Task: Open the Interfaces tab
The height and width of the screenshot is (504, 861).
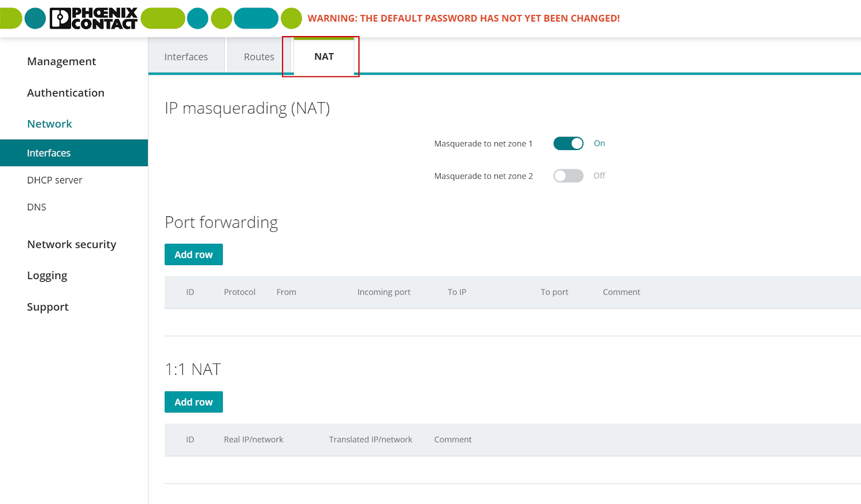Action: (186, 56)
